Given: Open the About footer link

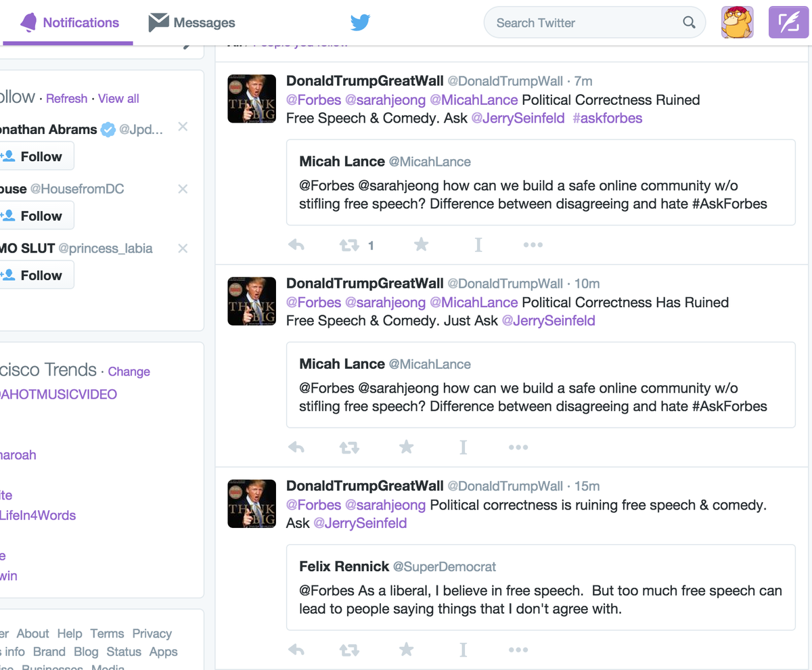Looking at the screenshot, I should click(x=32, y=634).
